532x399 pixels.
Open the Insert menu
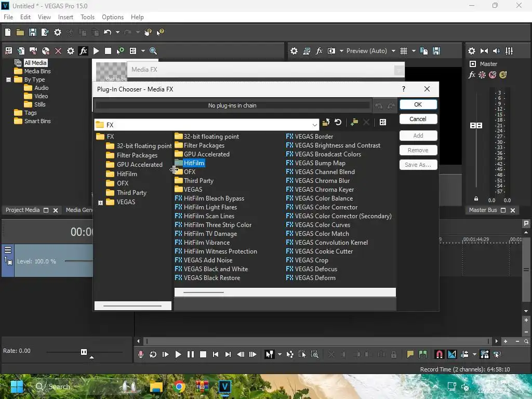pyautogui.click(x=65, y=17)
